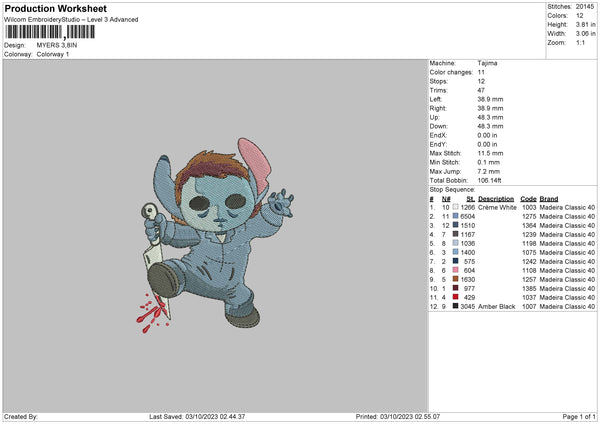Click the Colorway 1 value
Image resolution: width=600 pixels, height=424 pixels.
[x=55, y=53]
